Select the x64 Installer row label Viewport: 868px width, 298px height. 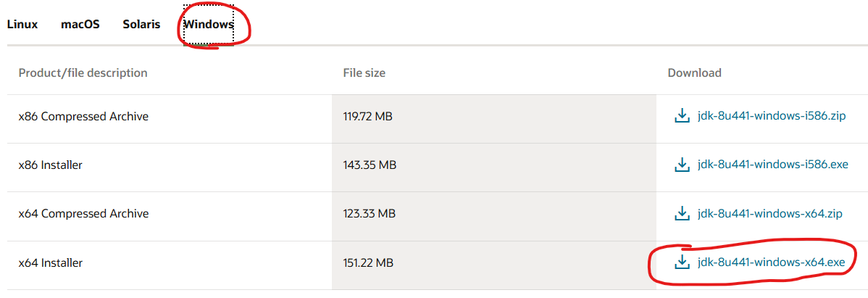[51, 262]
